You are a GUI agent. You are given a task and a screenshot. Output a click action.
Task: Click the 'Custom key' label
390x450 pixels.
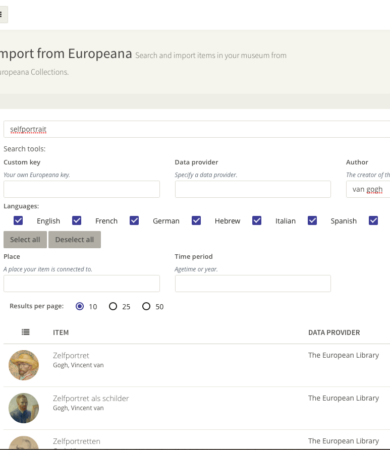tap(22, 162)
